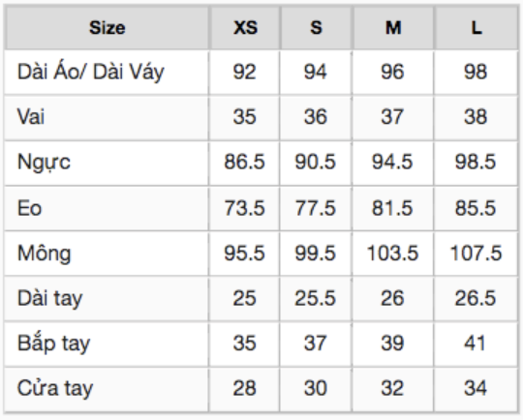Click the Eo row label

tap(29, 208)
